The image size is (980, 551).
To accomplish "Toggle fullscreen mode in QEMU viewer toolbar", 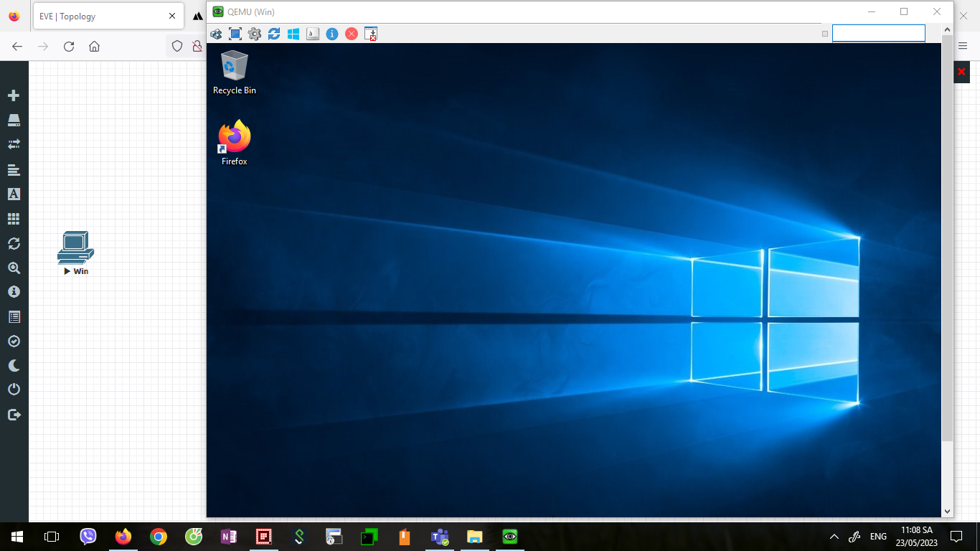I will 235,34.
